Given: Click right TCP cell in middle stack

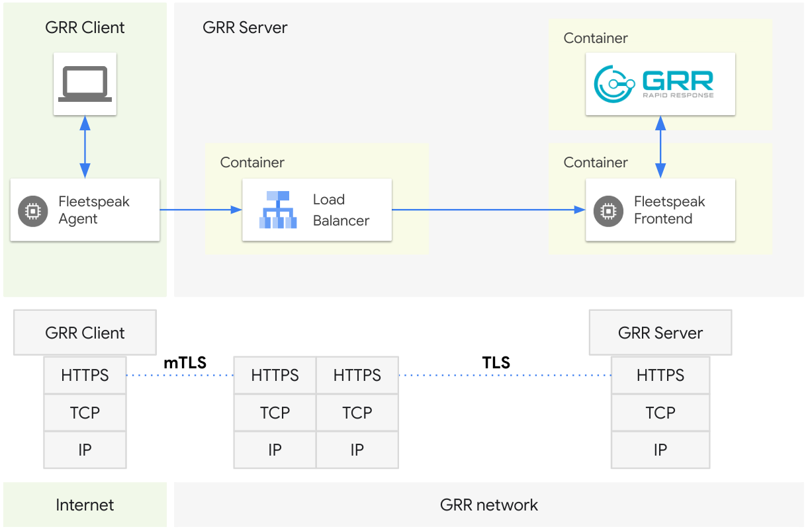Looking at the screenshot, I should (357, 413).
